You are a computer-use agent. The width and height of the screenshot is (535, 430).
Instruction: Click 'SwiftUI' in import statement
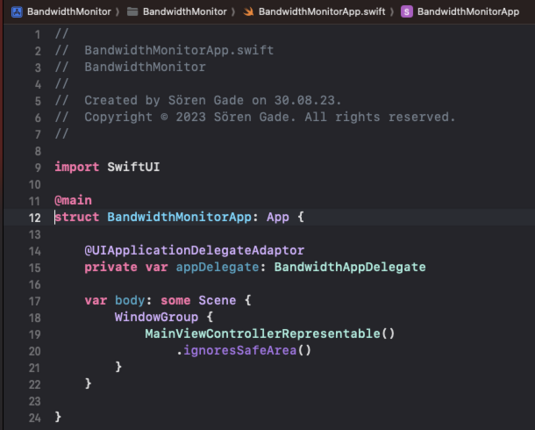(x=133, y=167)
